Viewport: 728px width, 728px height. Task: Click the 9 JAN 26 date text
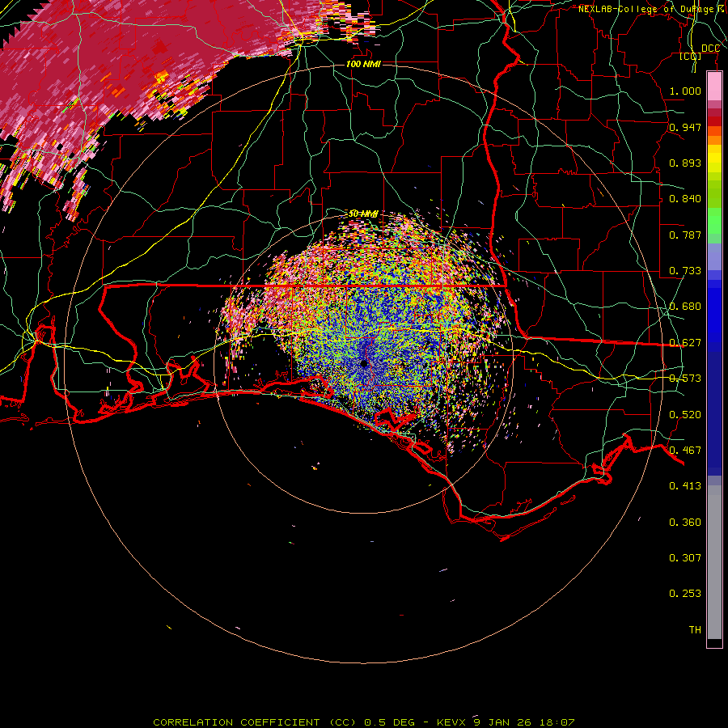point(501,722)
